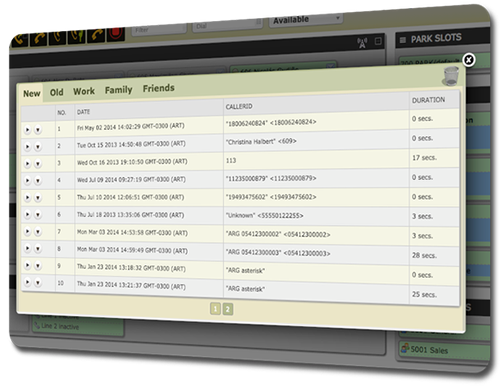Click the date Fri May 02 2014 14:02:29
500x391 pixels.
[131, 127]
